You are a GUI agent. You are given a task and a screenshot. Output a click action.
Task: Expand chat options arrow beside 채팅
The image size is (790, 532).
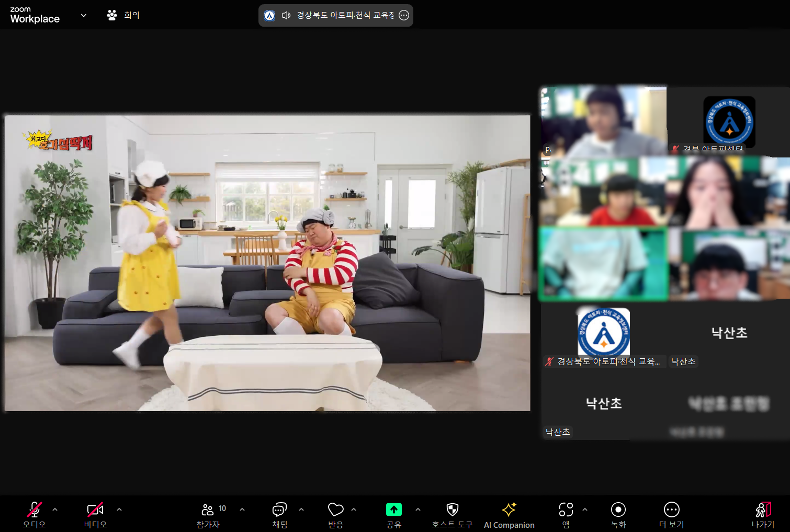point(301,509)
